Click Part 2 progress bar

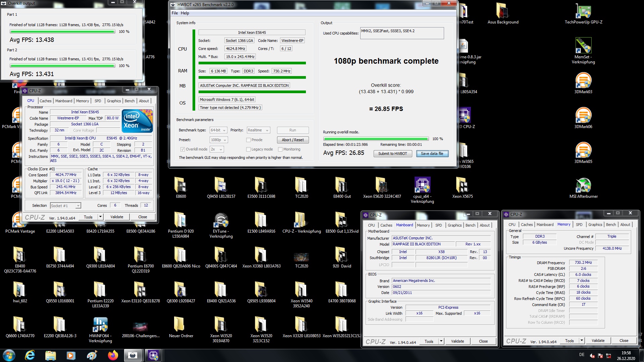(x=62, y=66)
